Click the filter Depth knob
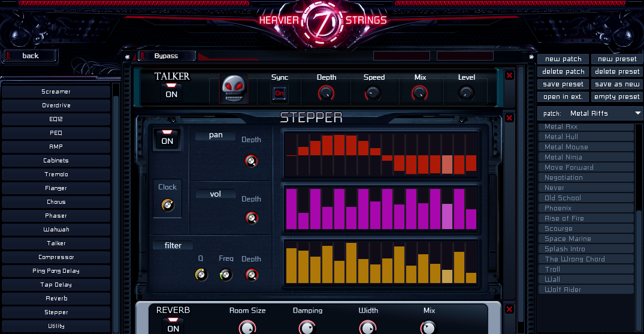644x334 pixels. click(252, 275)
